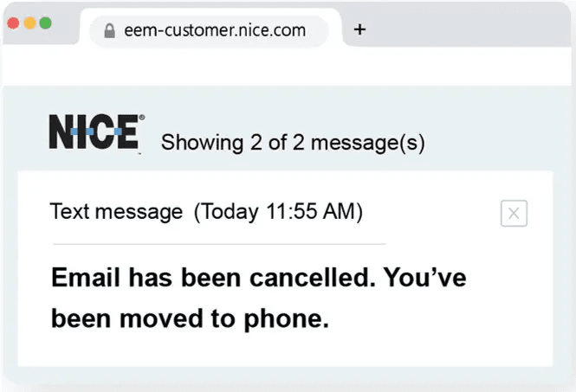Click the words "You've" in the message
Screen dimensions: 576x392
pyautogui.click(x=424, y=277)
